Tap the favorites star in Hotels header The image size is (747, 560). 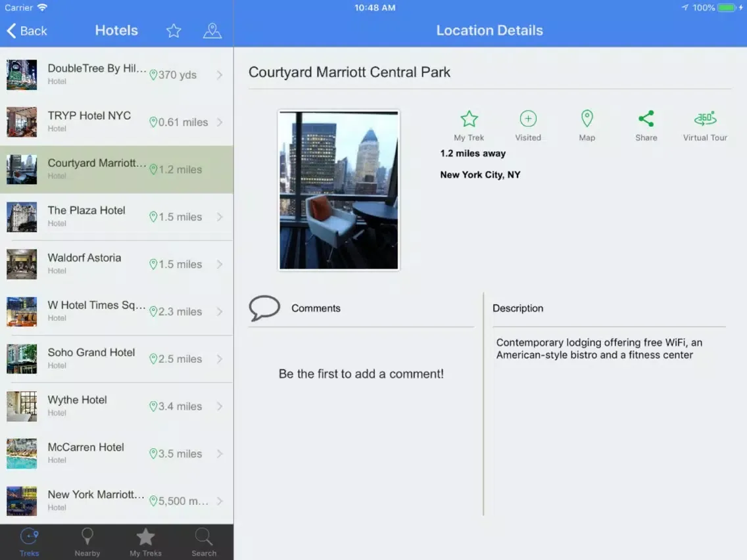point(174,31)
